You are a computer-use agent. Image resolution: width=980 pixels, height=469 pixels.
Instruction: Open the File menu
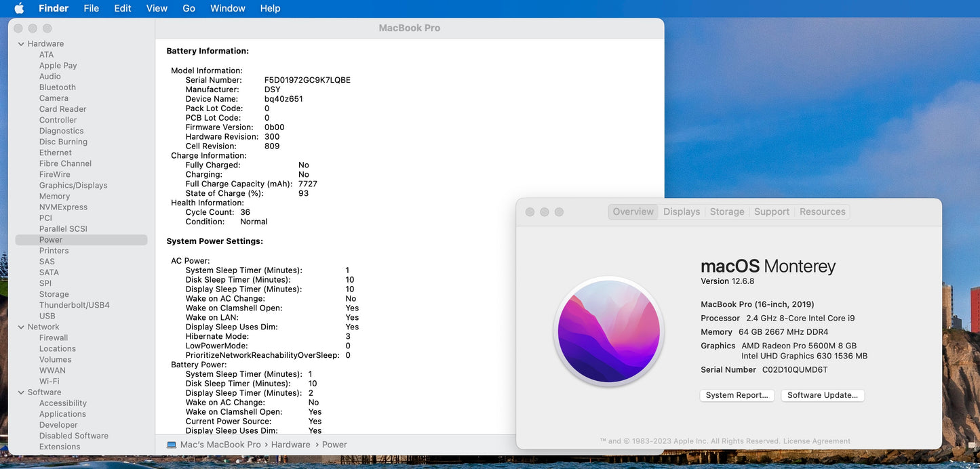pos(91,8)
